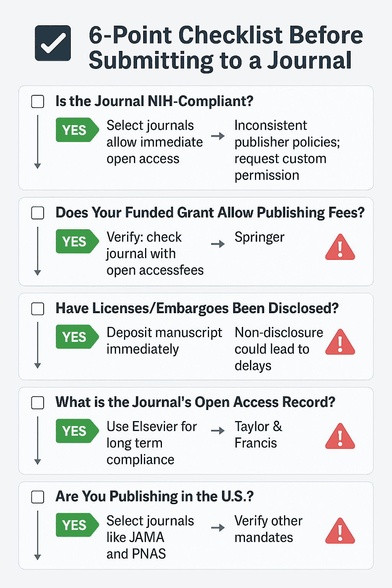Viewport: 392px width, 588px height.
Task: Click the arrow pointing to Springer
Action: 218,244
